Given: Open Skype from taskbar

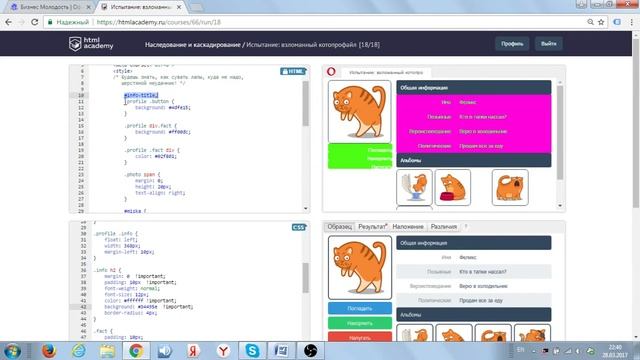Looking at the screenshot, I should (x=252, y=351).
